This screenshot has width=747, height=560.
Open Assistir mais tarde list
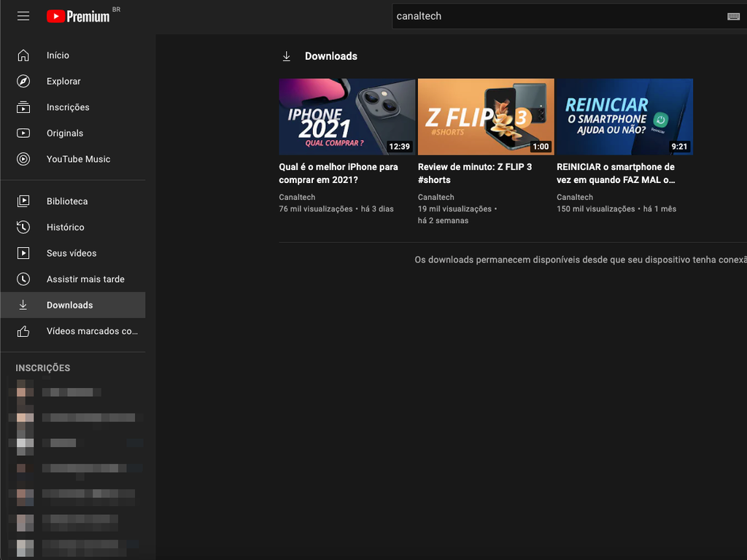coord(73,279)
